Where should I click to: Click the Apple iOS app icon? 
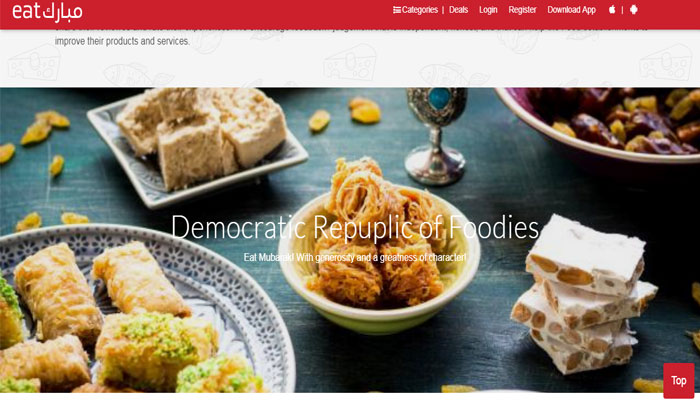tap(612, 9)
